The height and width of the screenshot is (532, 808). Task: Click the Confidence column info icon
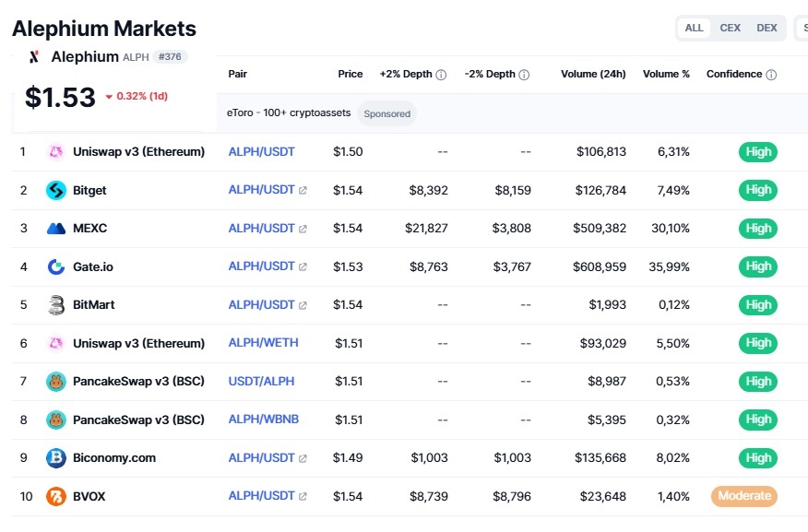pyautogui.click(x=771, y=75)
